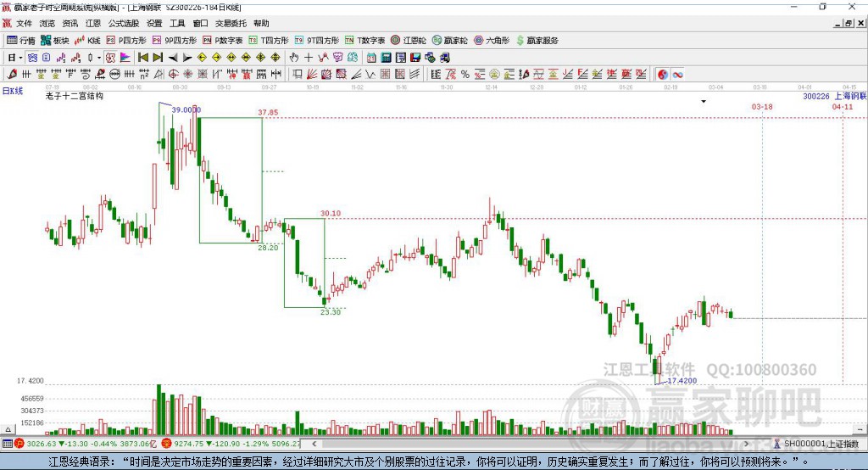The image size is (868, 470).
Task: Open the small black triangle dropdown on chart
Action: point(704,102)
